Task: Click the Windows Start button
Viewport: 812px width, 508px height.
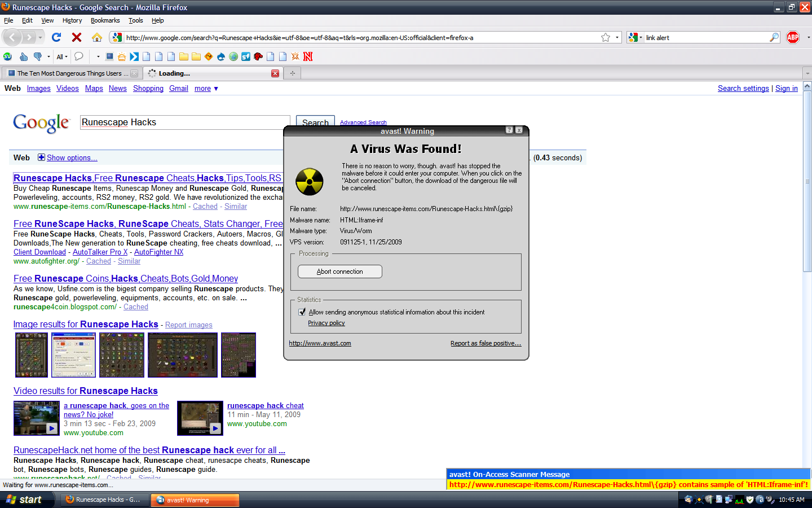Action: click(x=28, y=500)
